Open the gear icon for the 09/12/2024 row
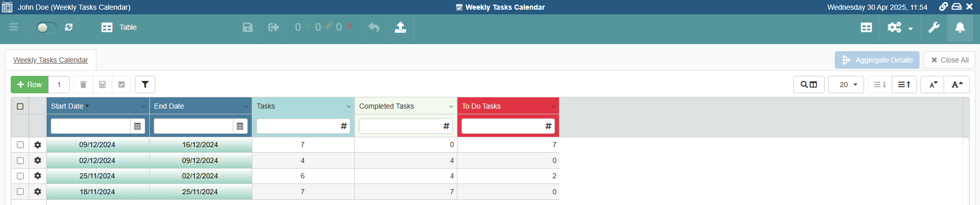 pos(37,145)
